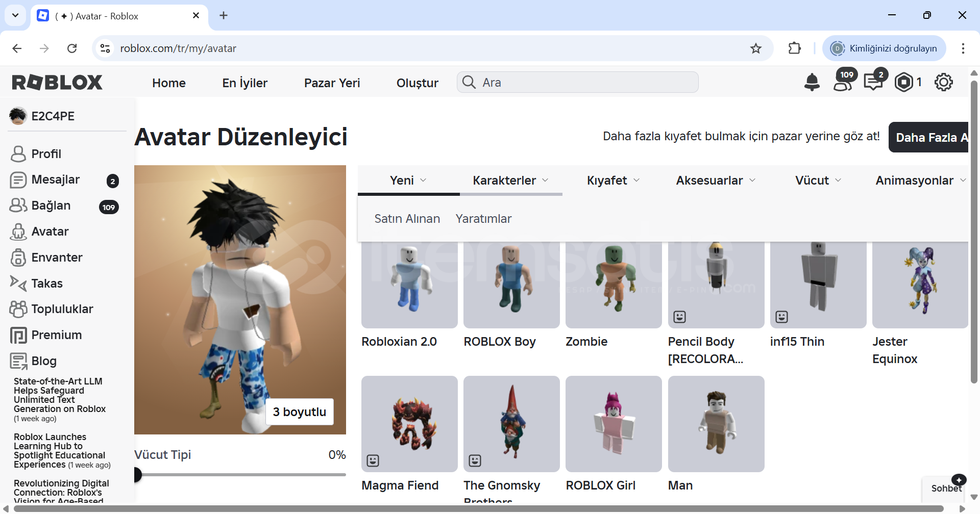Click the Mesajlar sidebar icon
This screenshot has width=980, height=514.
pos(18,179)
